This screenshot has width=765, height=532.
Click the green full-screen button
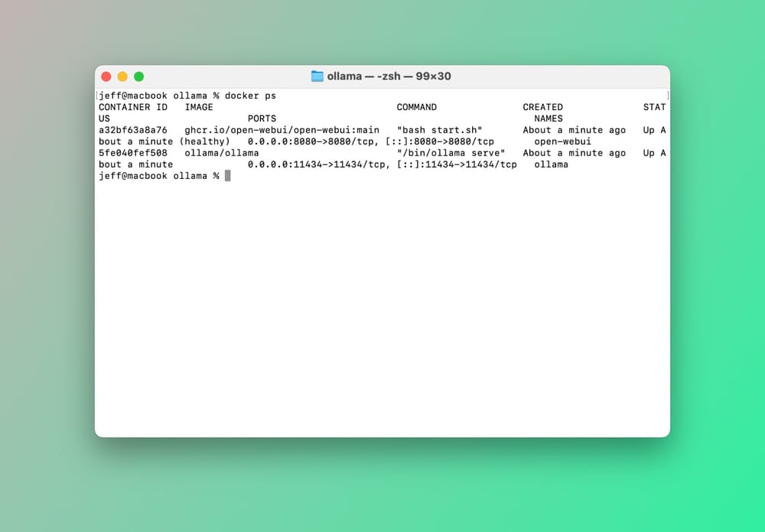138,76
